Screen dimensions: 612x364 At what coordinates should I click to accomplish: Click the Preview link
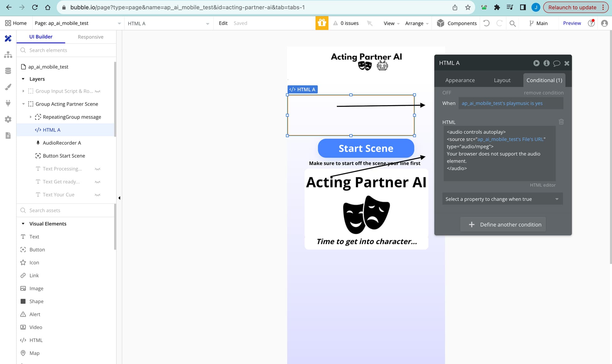(572, 23)
